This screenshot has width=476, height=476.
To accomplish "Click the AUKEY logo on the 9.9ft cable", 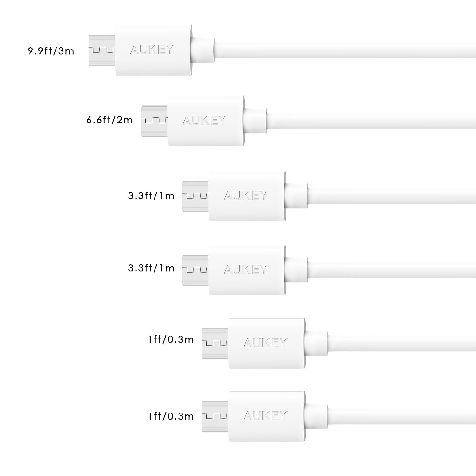I will click(152, 50).
